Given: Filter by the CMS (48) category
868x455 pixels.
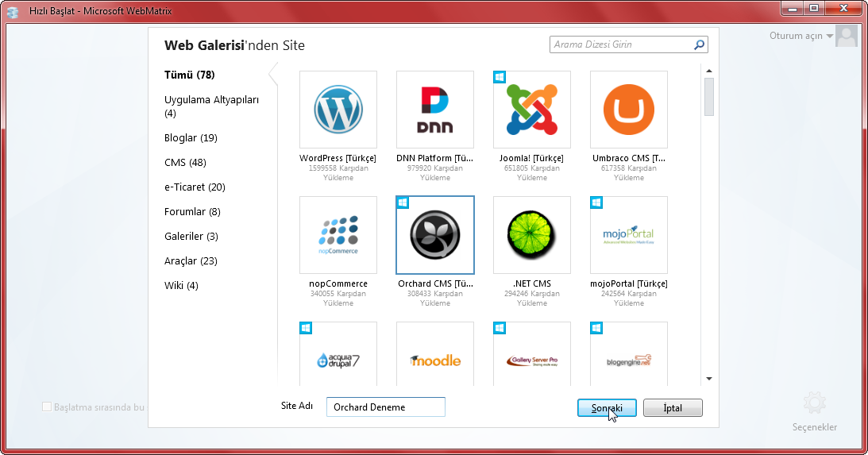Looking at the screenshot, I should [185, 163].
